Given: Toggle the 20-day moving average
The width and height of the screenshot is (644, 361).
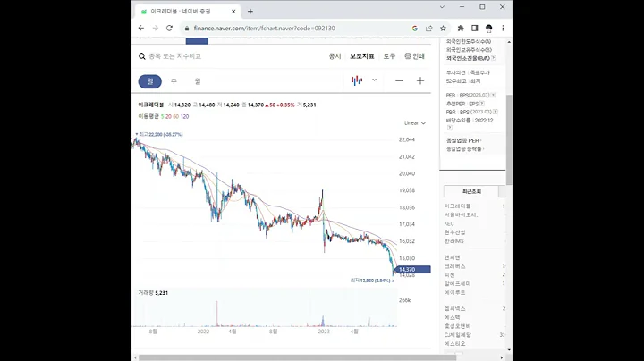Looking at the screenshot, I should coord(168,116).
